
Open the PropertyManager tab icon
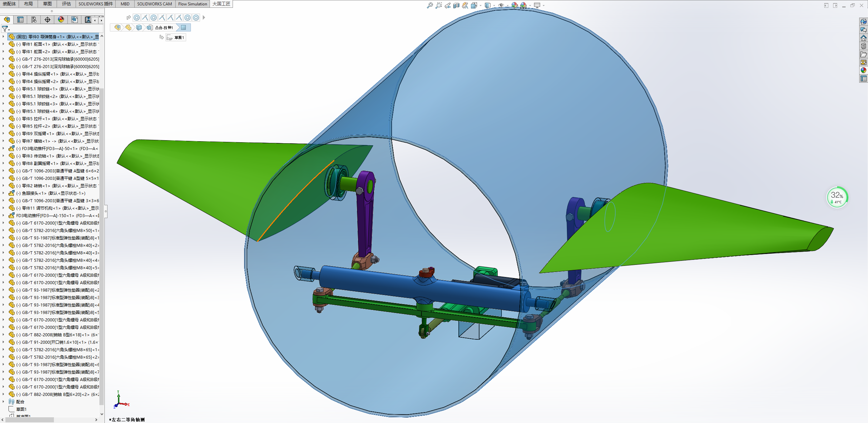[20, 20]
